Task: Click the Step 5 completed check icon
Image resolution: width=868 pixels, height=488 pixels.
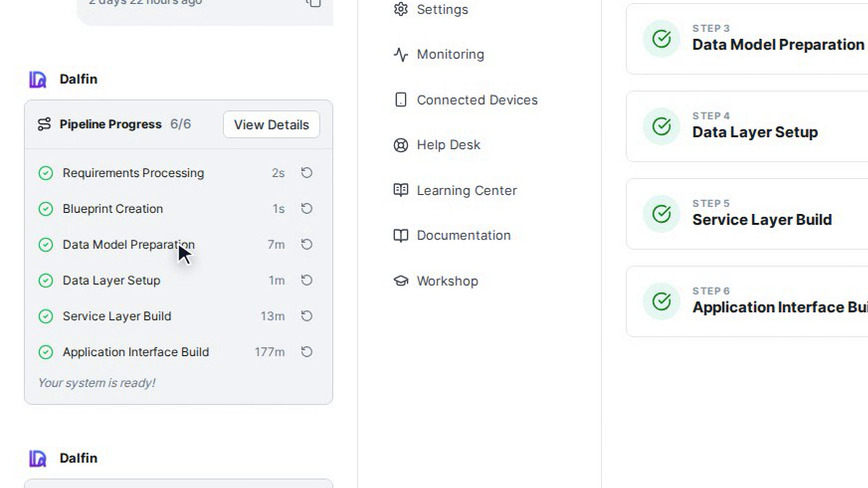Action: 661,214
